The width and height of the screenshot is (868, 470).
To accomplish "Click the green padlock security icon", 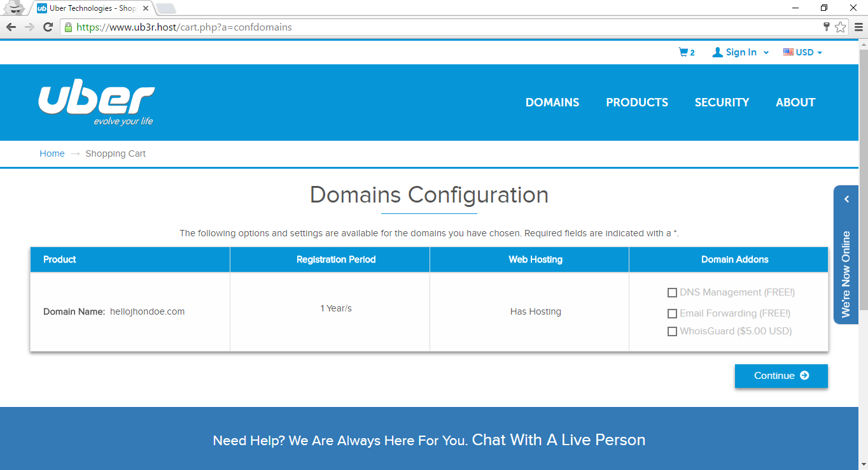I will [68, 27].
